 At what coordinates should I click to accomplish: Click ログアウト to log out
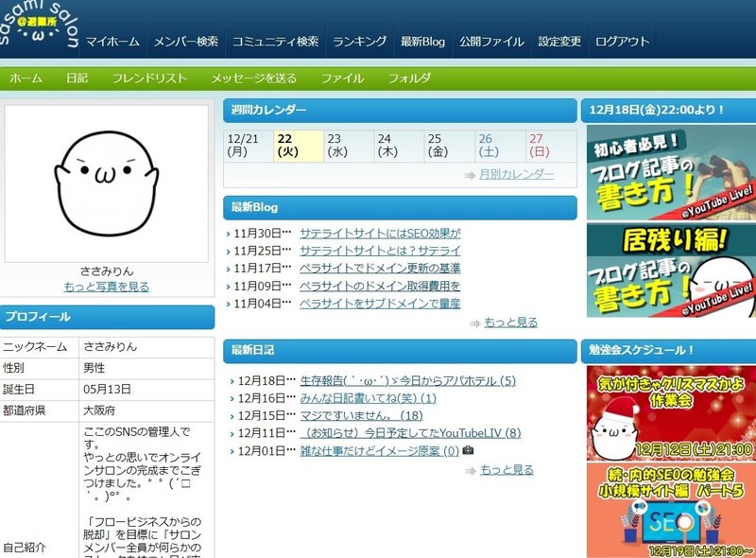click(622, 42)
